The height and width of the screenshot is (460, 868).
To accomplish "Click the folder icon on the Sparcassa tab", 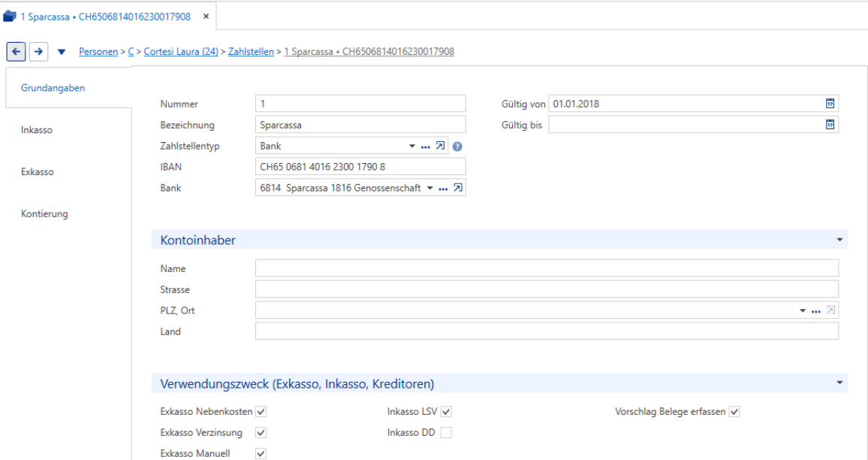I will pos(10,16).
